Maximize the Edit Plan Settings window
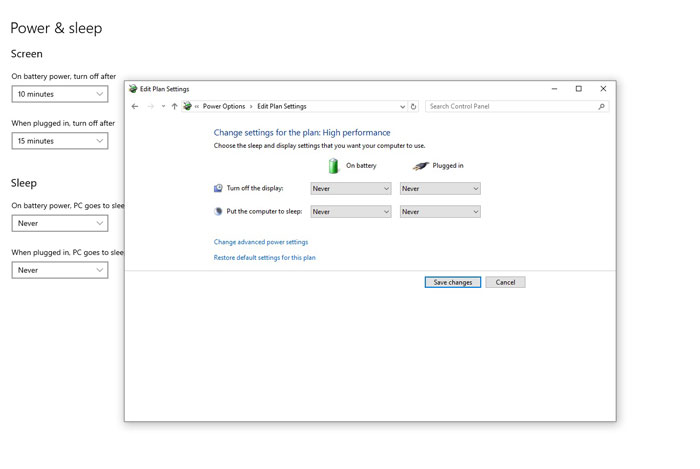This screenshot has height=469, width=700. (x=579, y=89)
